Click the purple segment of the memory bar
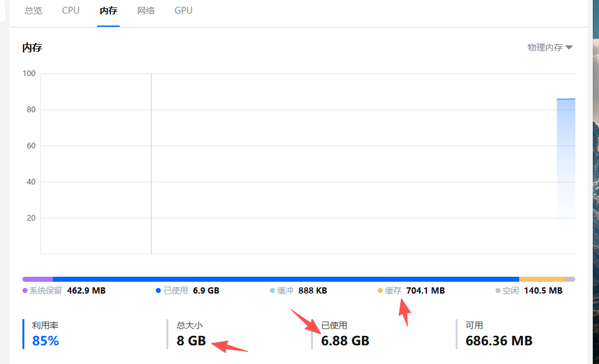The width and height of the screenshot is (599, 364). 37,279
